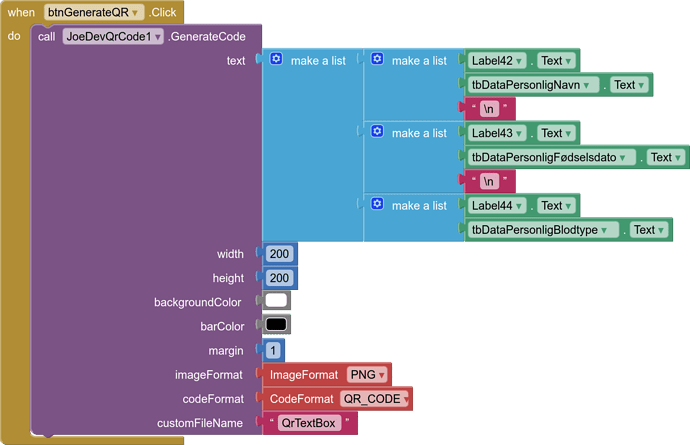The height and width of the screenshot is (445, 690).
Task: Select the height value 200 field
Action: 279,278
